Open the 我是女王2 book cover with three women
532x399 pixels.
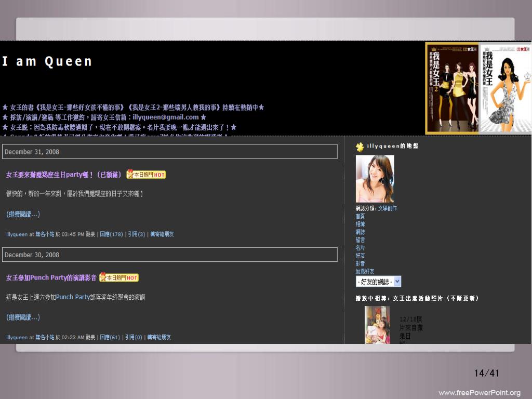[x=452, y=88]
